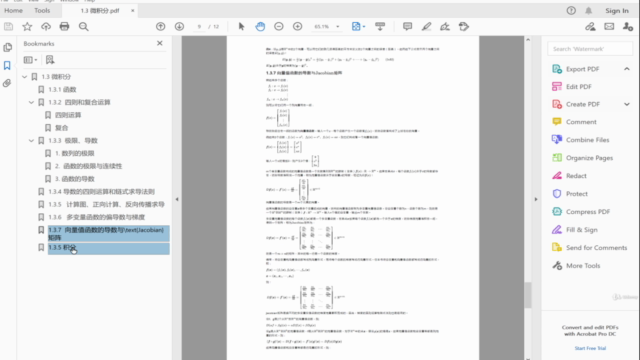Image resolution: width=640 pixels, height=360 pixels.
Task: Switch to the Home tab
Action: click(x=13, y=11)
